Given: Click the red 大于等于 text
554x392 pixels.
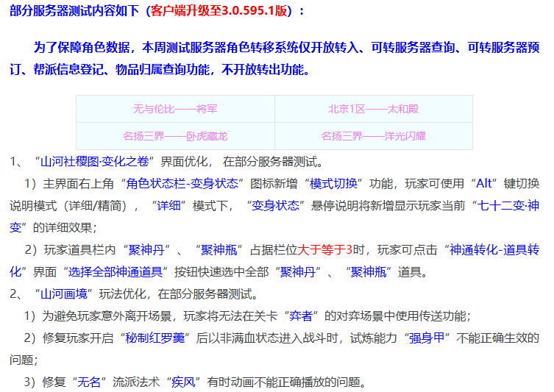Looking at the screenshot, I should 322,250.
